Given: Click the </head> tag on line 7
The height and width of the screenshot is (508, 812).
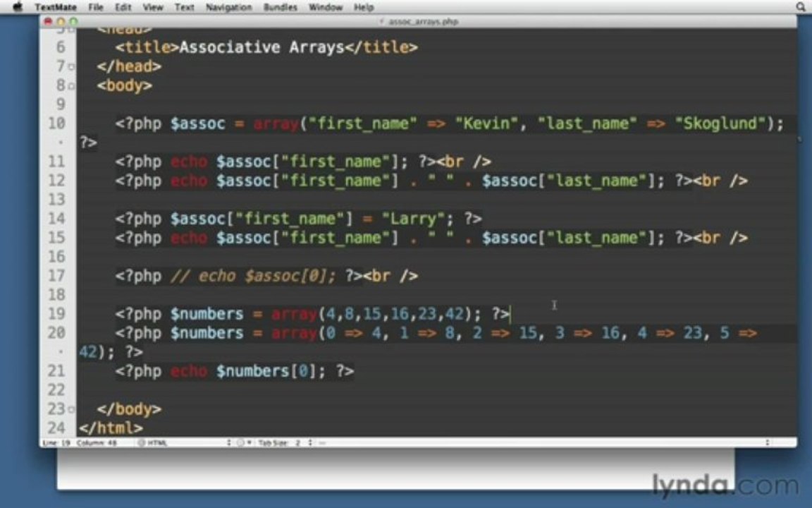Looking at the screenshot, I should (x=130, y=67).
